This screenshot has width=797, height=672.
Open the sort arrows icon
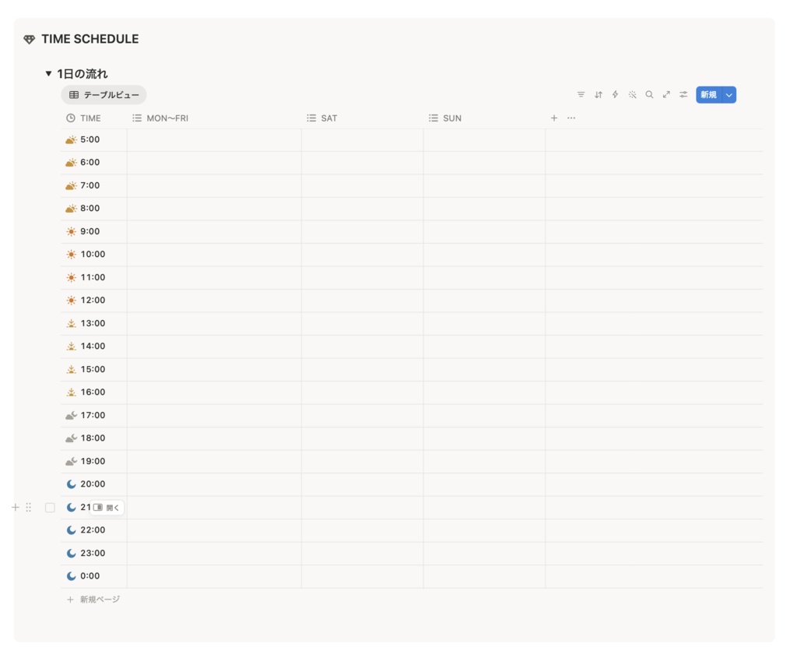point(599,95)
